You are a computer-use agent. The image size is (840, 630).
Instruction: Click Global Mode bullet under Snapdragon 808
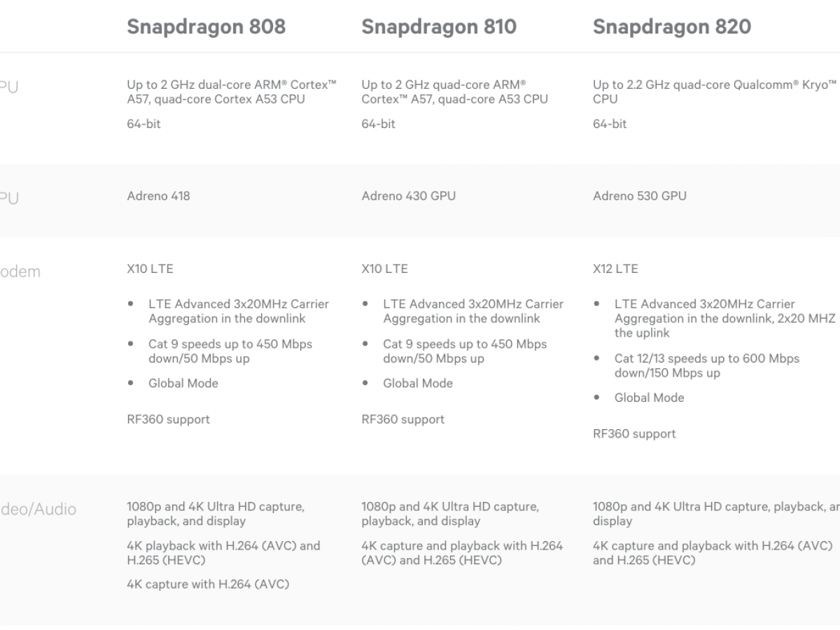183,384
